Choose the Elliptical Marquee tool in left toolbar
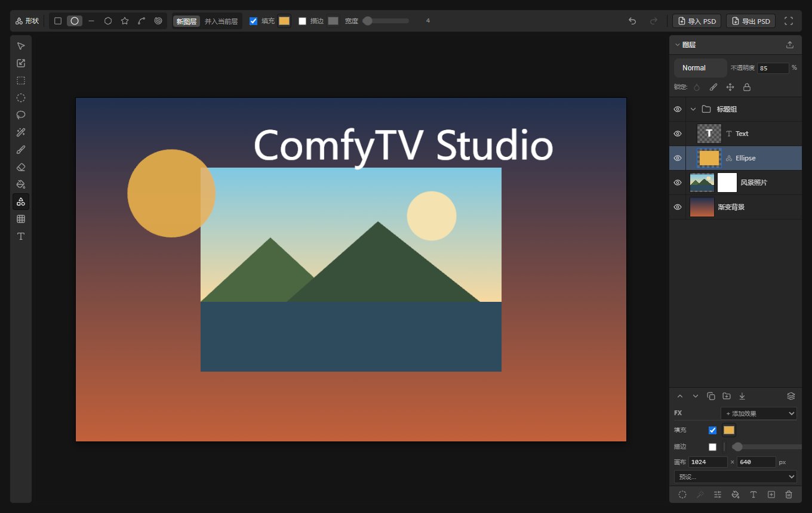This screenshot has width=812, height=513. tap(21, 98)
